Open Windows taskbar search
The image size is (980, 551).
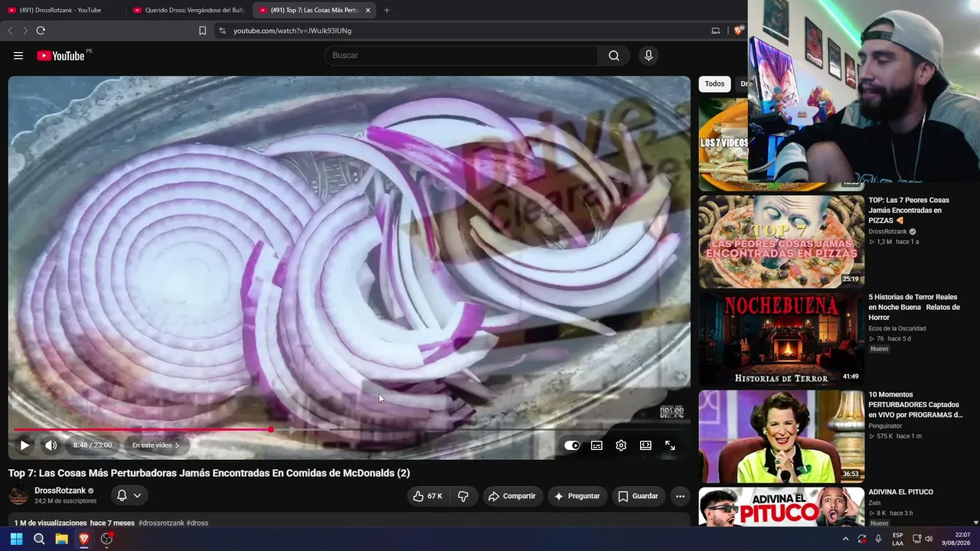pos(39,539)
